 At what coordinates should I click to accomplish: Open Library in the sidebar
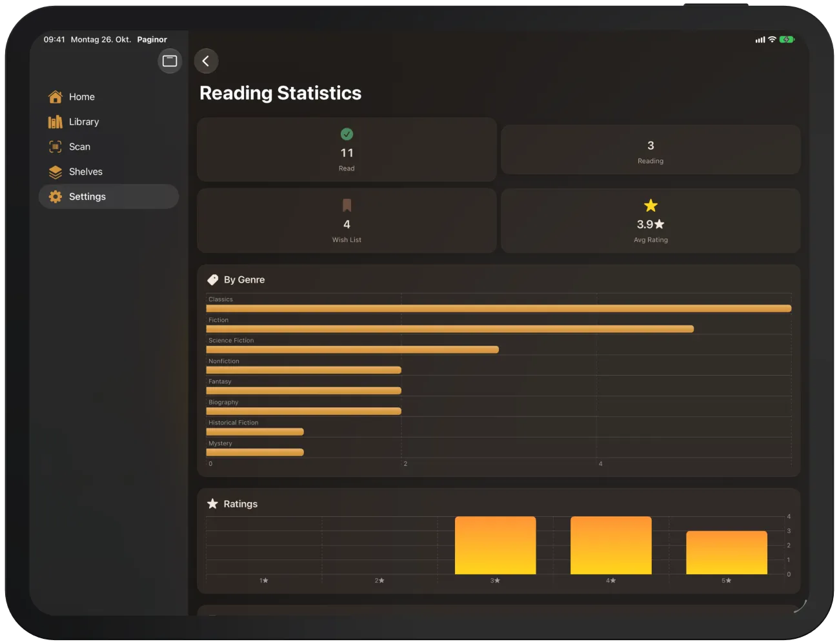pos(109,122)
